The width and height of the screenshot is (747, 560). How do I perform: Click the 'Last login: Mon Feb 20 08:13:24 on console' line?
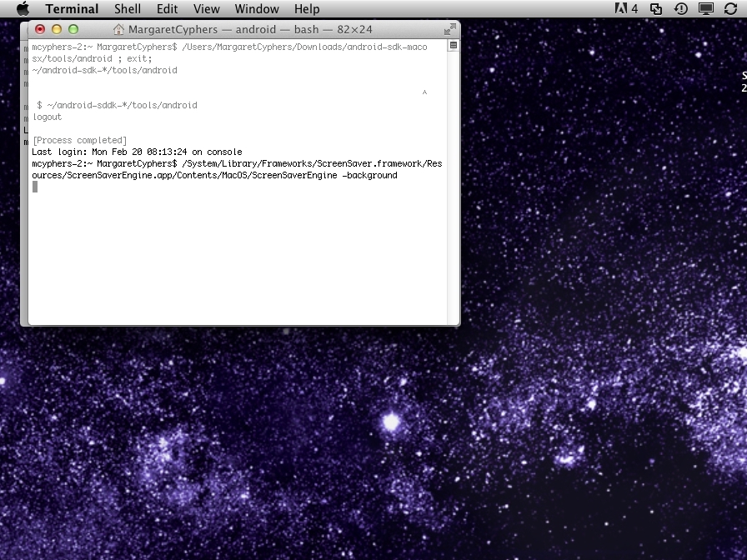pyautogui.click(x=138, y=152)
